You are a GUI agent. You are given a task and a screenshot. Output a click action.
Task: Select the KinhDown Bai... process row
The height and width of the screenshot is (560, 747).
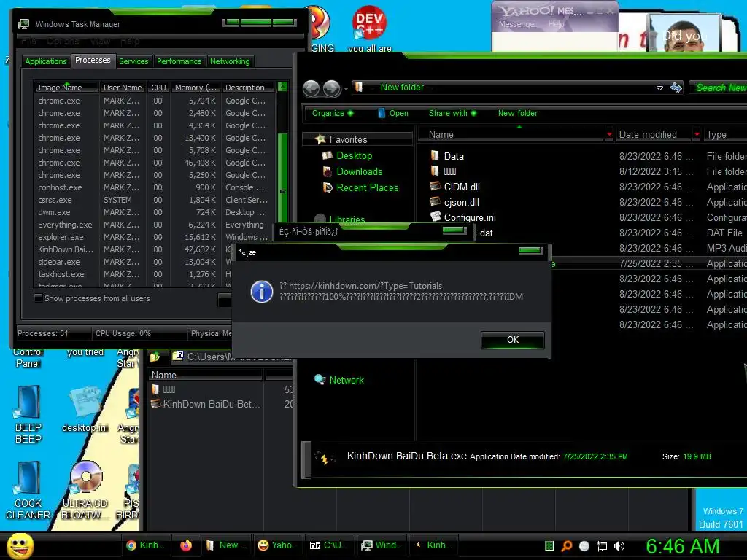(133, 249)
